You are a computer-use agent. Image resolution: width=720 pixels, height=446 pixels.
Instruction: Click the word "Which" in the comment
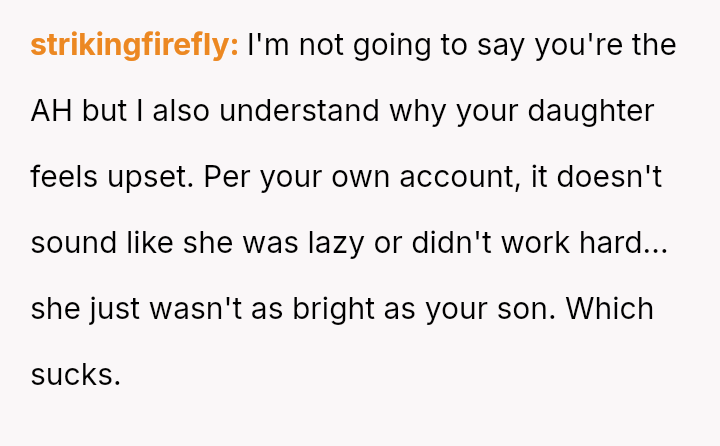click(x=609, y=309)
